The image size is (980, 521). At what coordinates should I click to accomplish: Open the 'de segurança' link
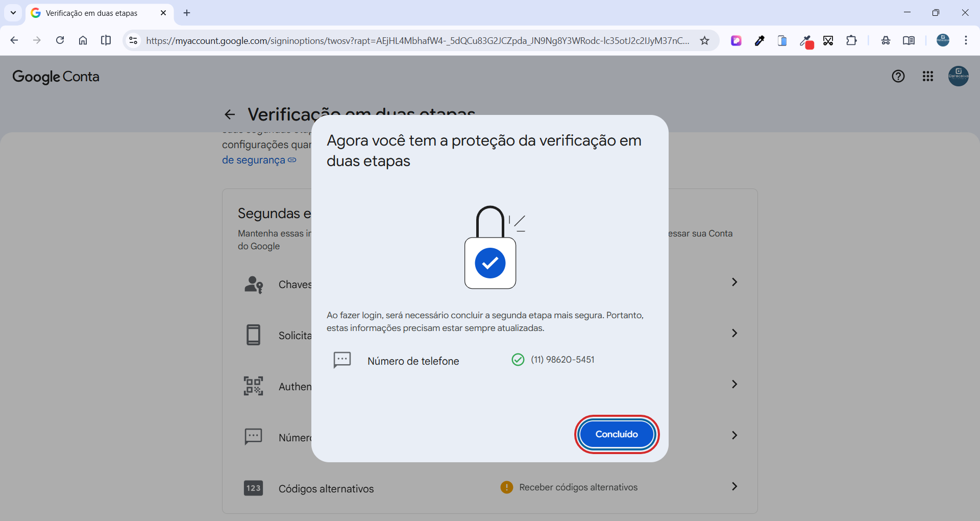click(x=254, y=160)
